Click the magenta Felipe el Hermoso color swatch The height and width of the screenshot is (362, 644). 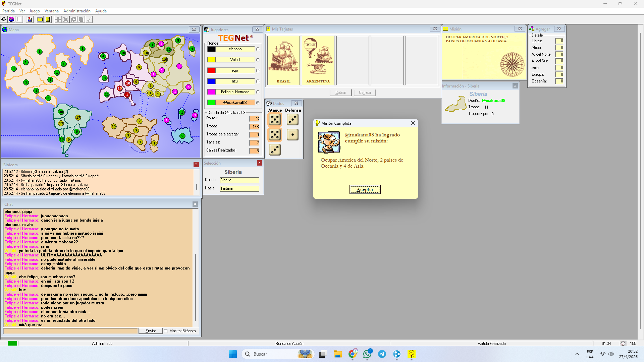click(211, 92)
